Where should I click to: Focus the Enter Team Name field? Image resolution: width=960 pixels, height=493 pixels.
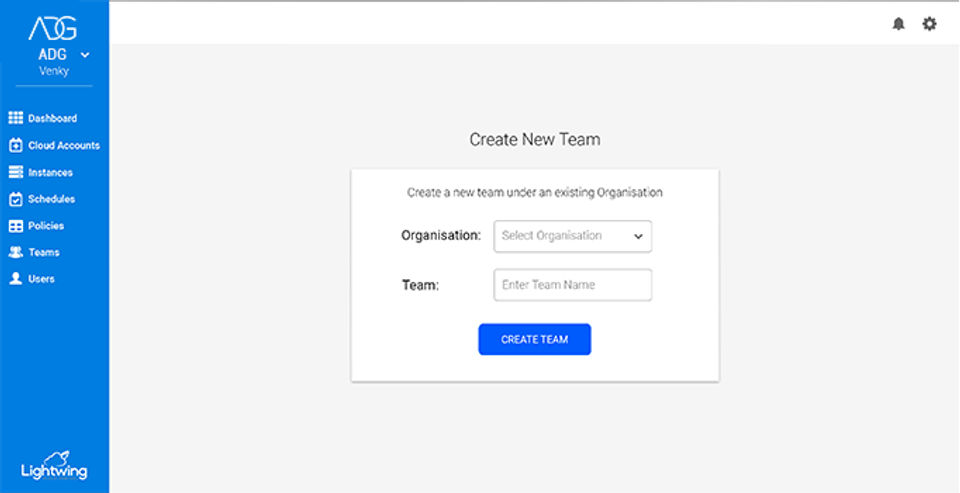(x=572, y=285)
